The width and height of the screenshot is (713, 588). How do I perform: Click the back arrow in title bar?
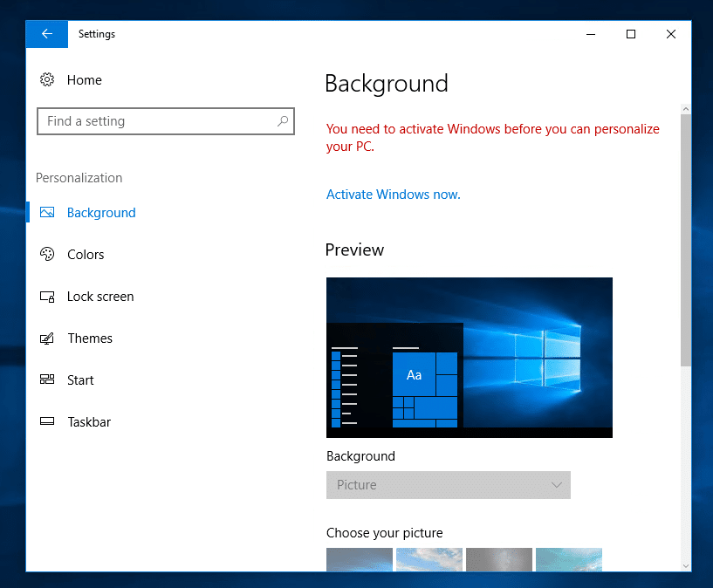(x=47, y=34)
